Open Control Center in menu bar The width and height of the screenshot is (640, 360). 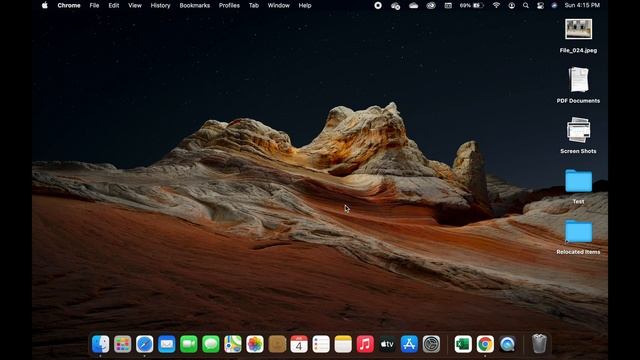540,5
